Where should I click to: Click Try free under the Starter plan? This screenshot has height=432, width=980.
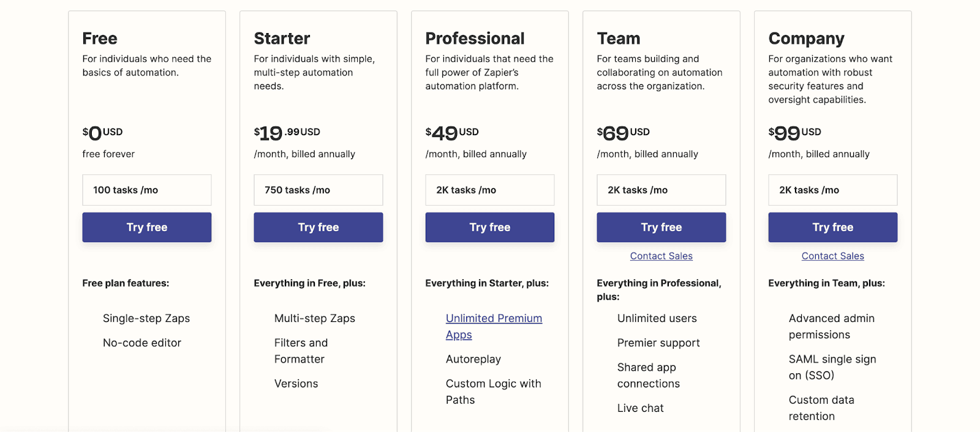pos(318,227)
